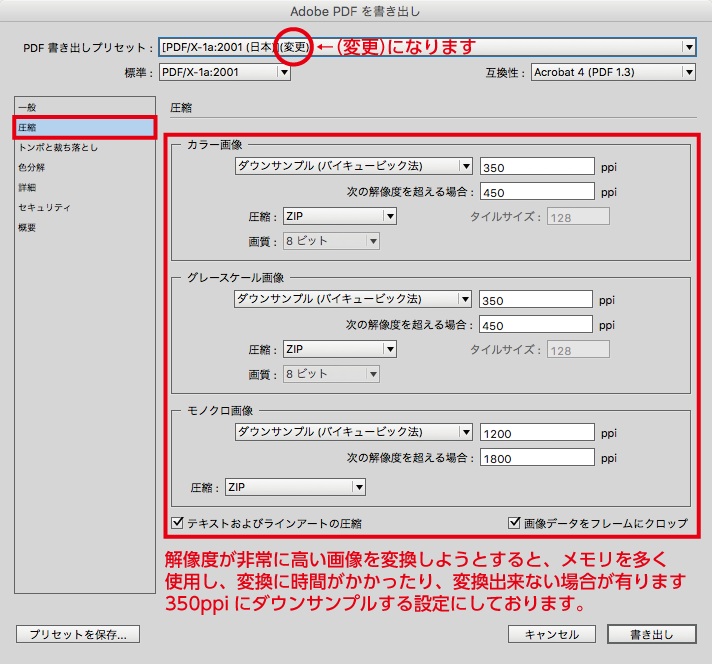This screenshot has width=712, height=664.
Task: Select 概要 in the side list
Action: point(85,227)
